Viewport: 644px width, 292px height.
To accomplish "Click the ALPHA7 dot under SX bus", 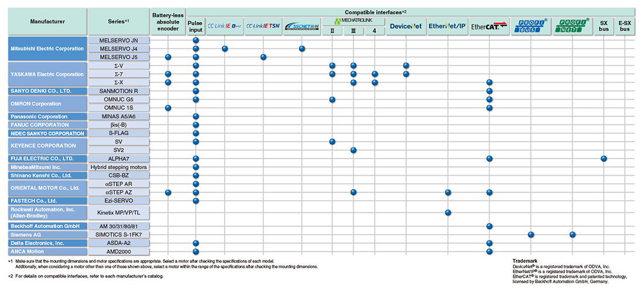I will [604, 159].
